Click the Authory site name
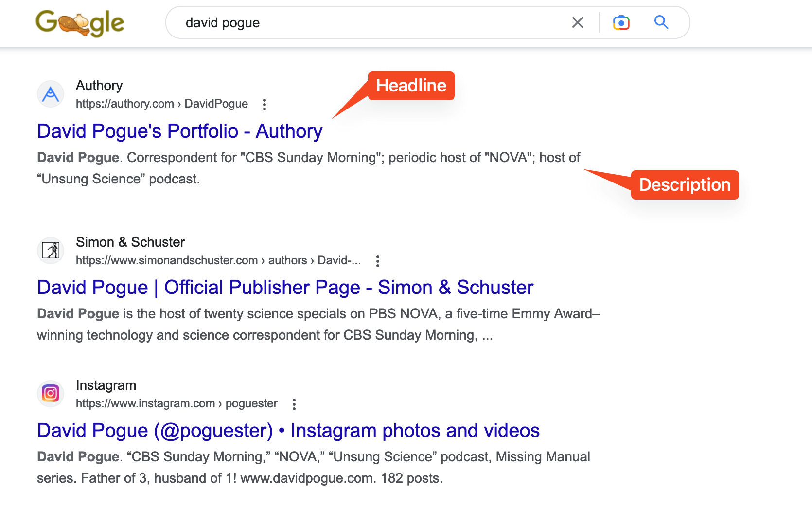The width and height of the screenshot is (812, 510). tap(99, 86)
